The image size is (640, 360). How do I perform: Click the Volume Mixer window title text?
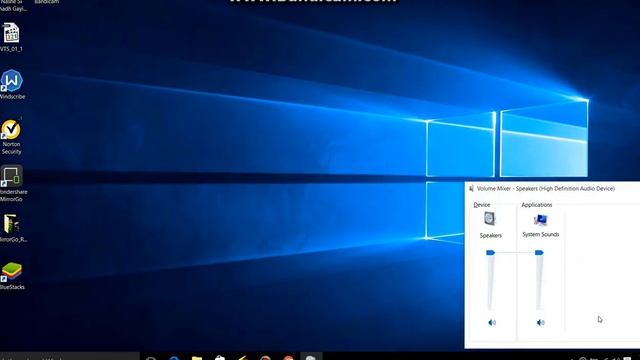point(546,189)
